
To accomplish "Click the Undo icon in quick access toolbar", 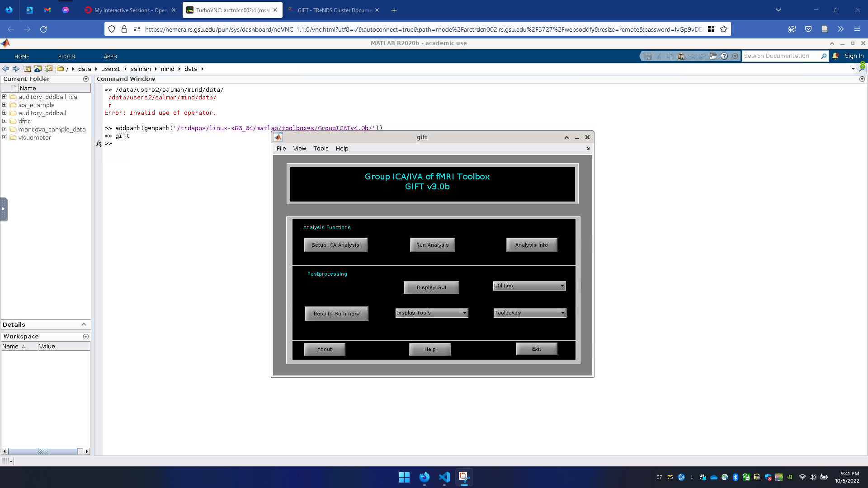I will [692, 56].
